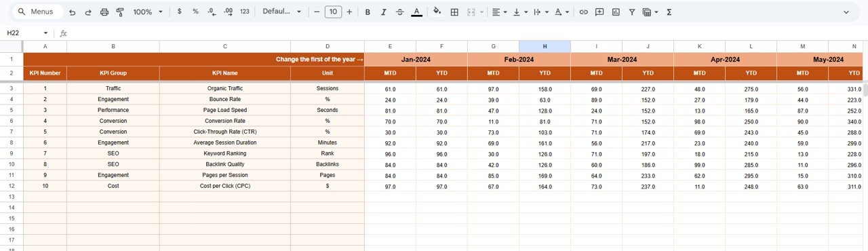Open the text color picker
The height and width of the screenshot is (251, 868).
[416, 12]
